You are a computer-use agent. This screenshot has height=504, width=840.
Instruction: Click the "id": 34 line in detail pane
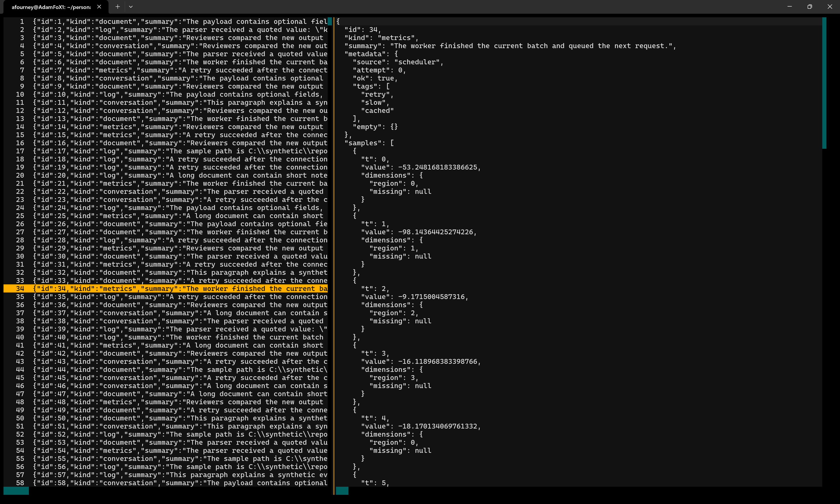[363, 30]
